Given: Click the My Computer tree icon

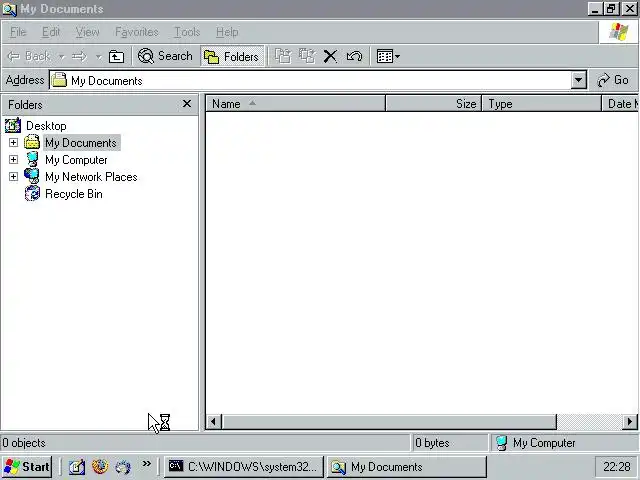Looking at the screenshot, I should coord(32,160).
